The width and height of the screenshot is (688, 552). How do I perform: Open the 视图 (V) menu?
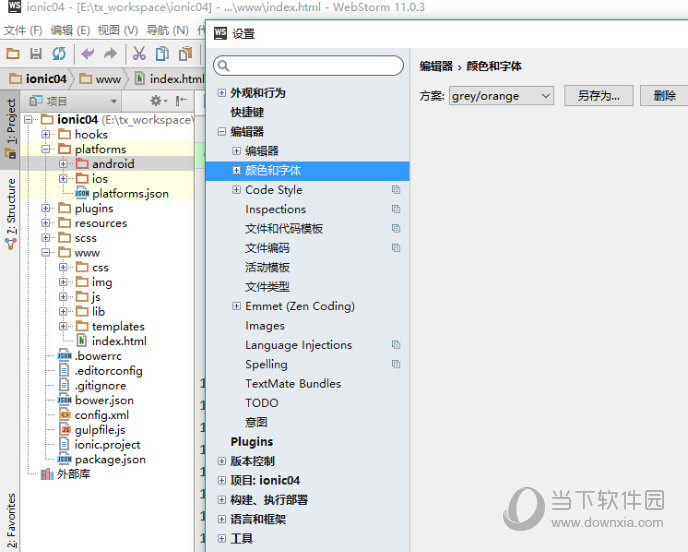(118, 30)
